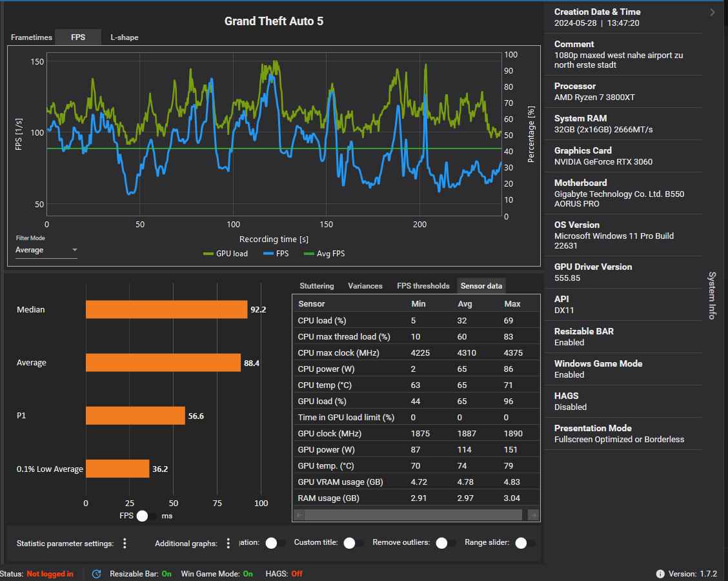Open the FPS thresholds tab
Screen dimensions: 728x581
(x=423, y=285)
